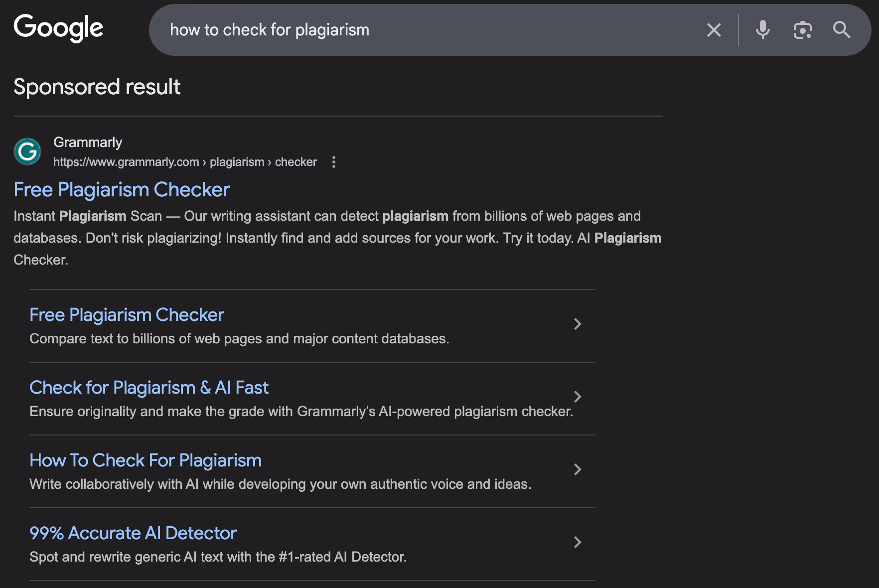Screen dimensions: 879x588
Task: Open the three-dot menu beside the Grammarly URL
Action: click(x=334, y=162)
